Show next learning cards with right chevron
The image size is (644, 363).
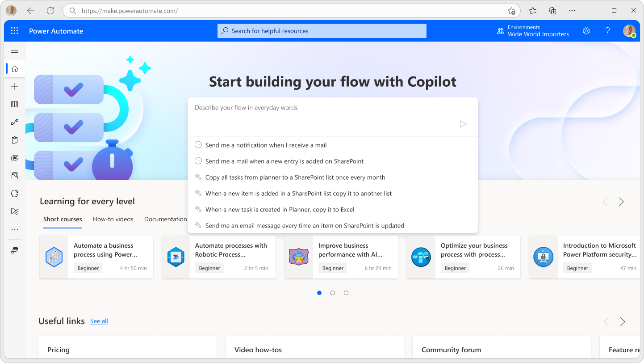(x=621, y=202)
